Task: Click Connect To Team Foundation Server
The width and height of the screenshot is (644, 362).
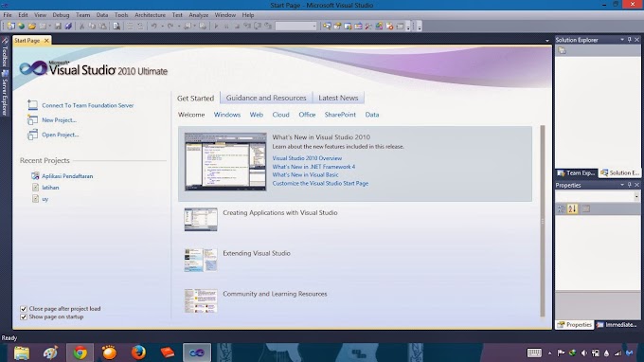Action: [87, 105]
